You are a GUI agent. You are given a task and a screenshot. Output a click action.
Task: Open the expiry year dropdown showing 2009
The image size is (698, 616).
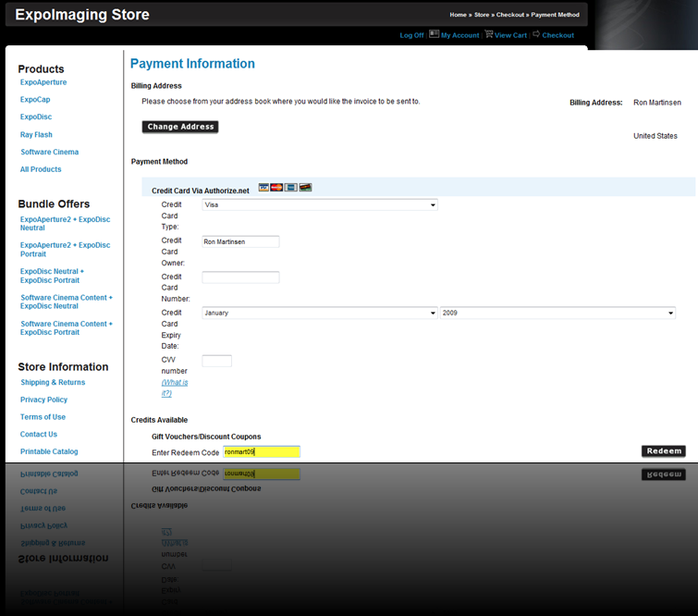tap(557, 314)
